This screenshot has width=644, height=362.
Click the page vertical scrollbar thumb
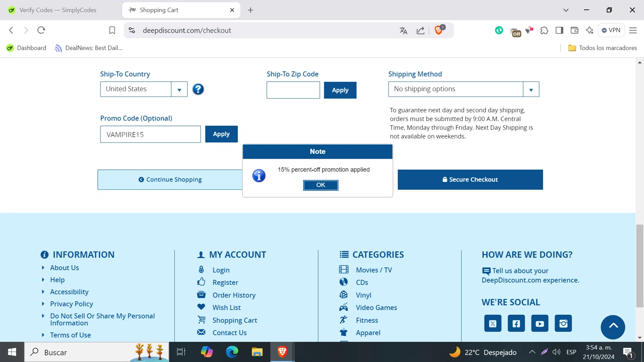pos(640,266)
